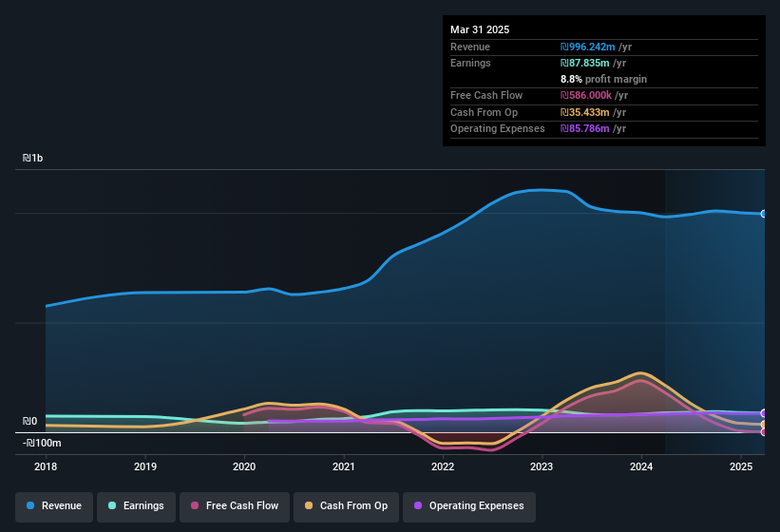Image resolution: width=780 pixels, height=532 pixels.
Task: Click the Revenue row label in tooltip
Action: point(470,47)
